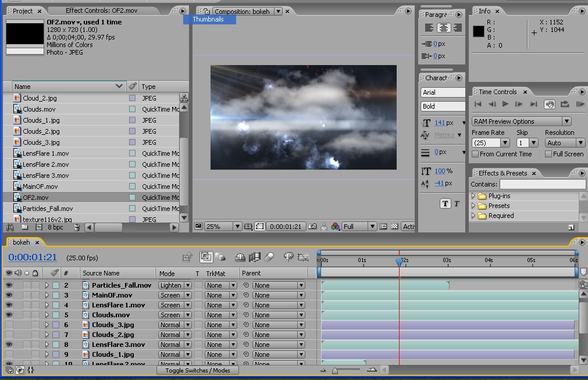Screen dimensions: 588x380
Task: Click the motion blur enable icon in timeline
Action: pyautogui.click(x=269, y=257)
